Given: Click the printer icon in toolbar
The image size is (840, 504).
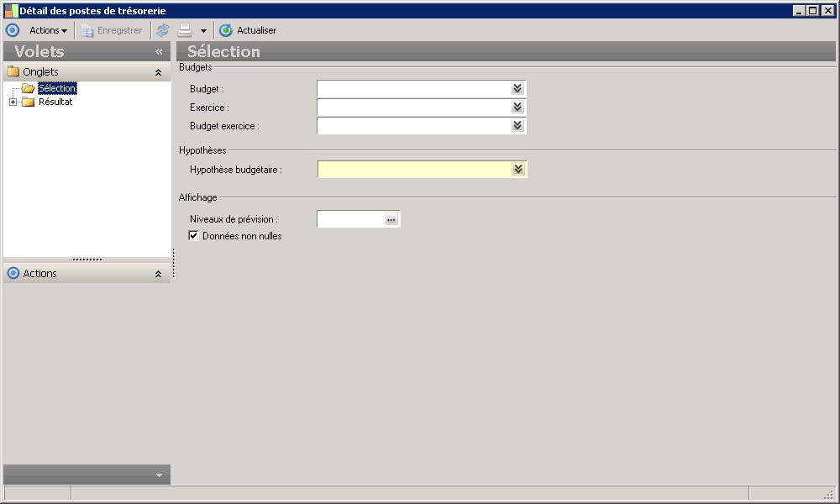Looking at the screenshot, I should pyautogui.click(x=185, y=30).
